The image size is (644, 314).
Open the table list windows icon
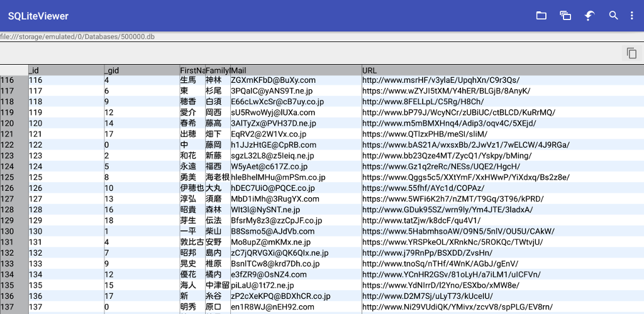pos(565,16)
